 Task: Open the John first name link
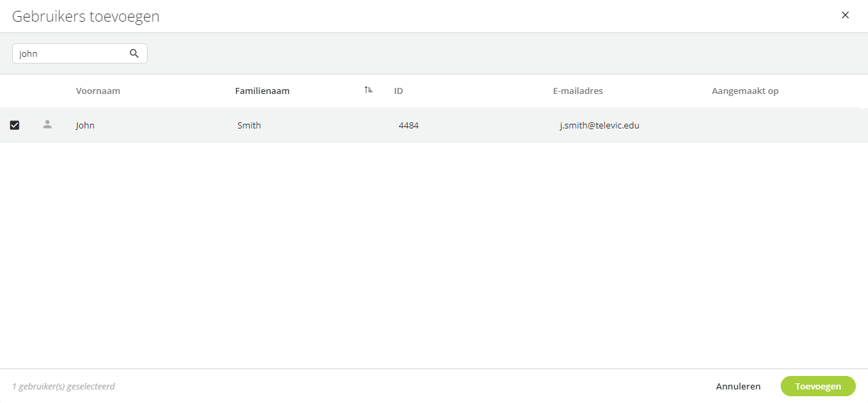pos(85,125)
